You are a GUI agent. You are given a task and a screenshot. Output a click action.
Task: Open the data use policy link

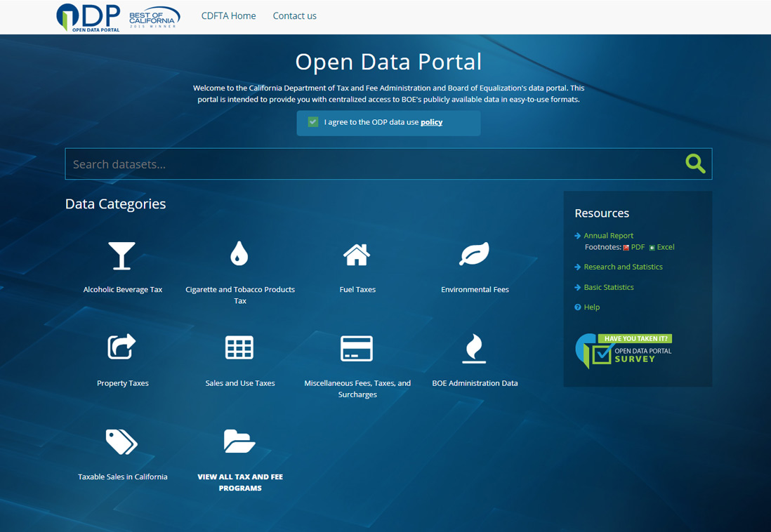coord(431,122)
